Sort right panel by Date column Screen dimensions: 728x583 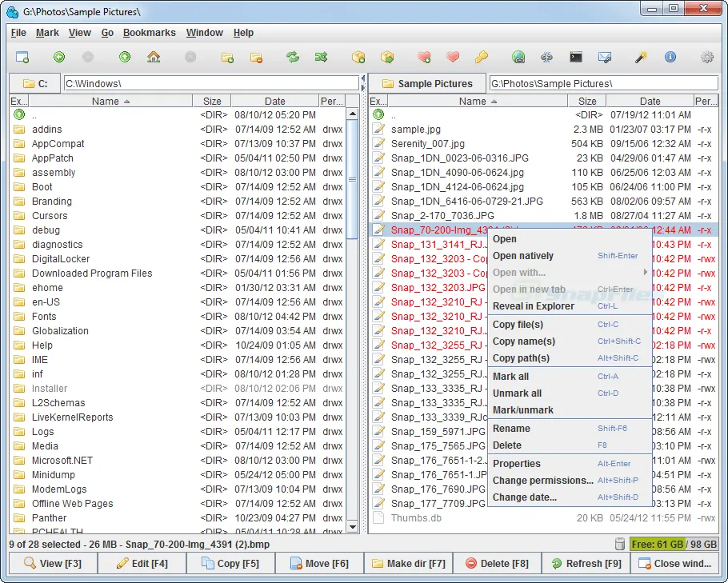tap(650, 101)
